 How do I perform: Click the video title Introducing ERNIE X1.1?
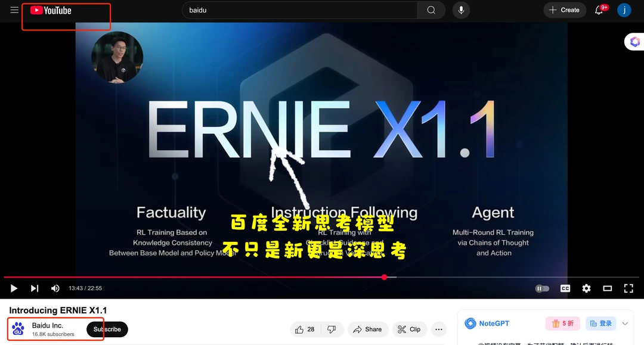[58, 310]
